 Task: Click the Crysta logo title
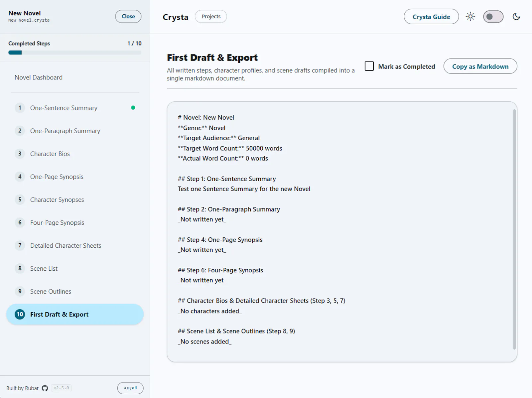pyautogui.click(x=175, y=17)
